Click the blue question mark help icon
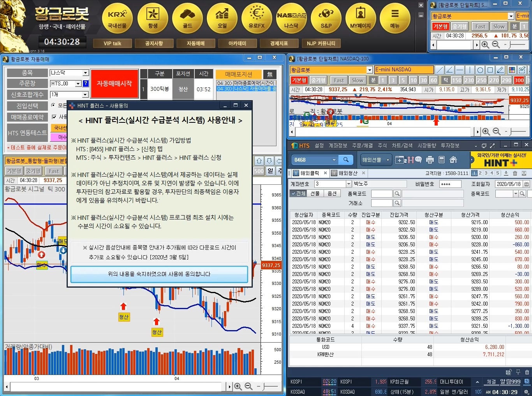This screenshot has width=532, height=396. 86,83
